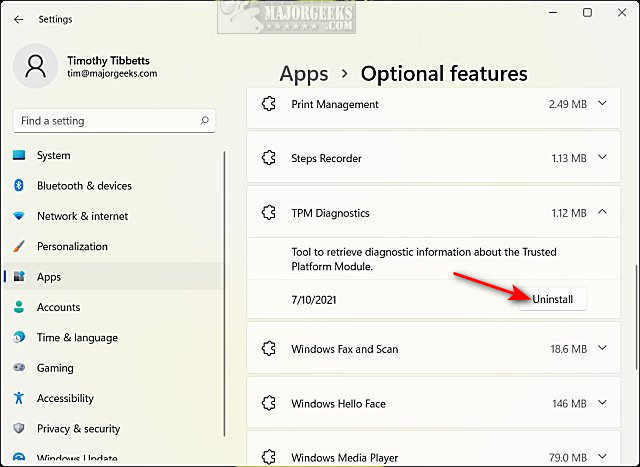The image size is (640, 467).
Task: Click the sidebar navigation scrollbar
Action: pyautogui.click(x=224, y=294)
